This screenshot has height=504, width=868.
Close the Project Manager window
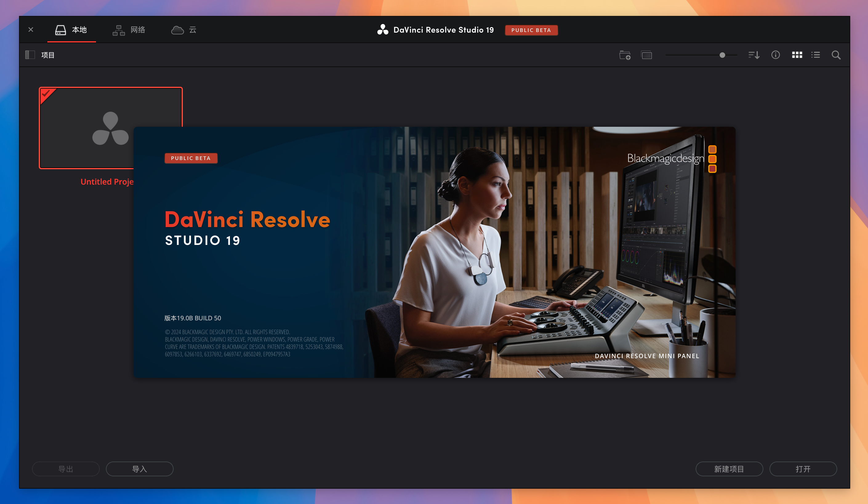[31, 30]
